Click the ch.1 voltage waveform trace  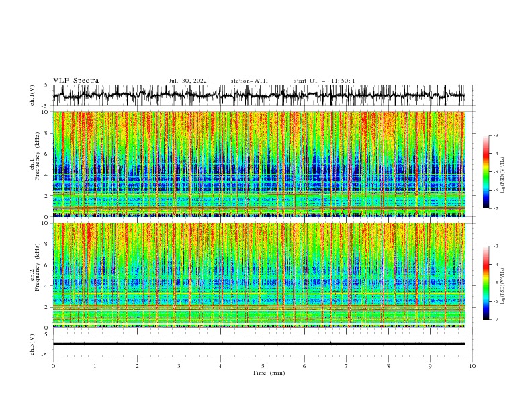pyautogui.click(x=259, y=95)
